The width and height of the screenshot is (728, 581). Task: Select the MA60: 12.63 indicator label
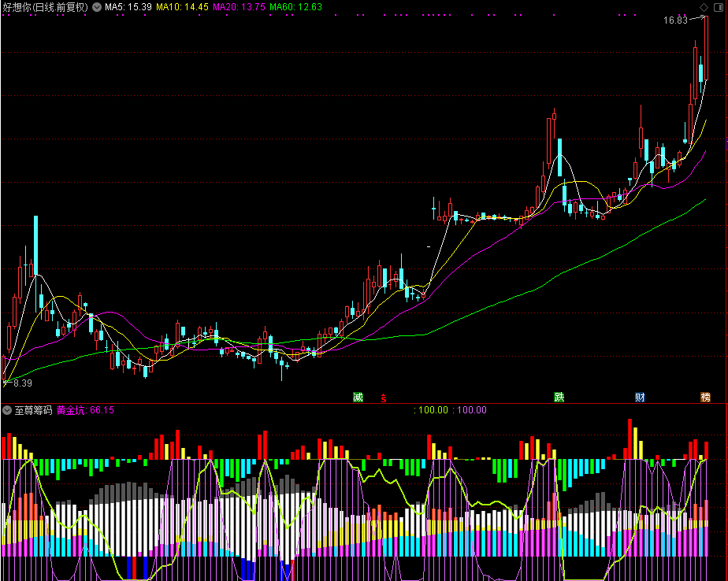[x=295, y=7]
